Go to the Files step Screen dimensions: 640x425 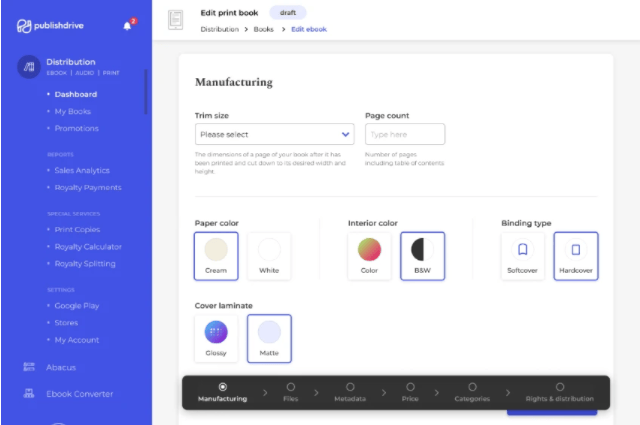pos(290,392)
